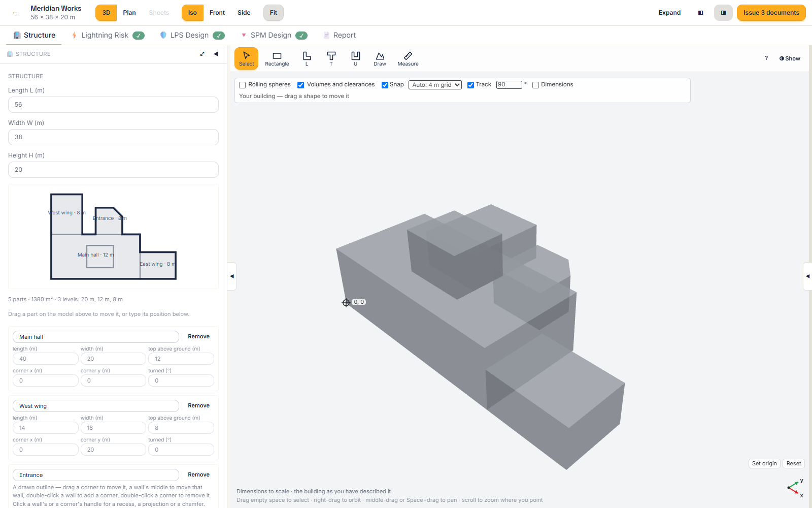This screenshot has height=508, width=812.
Task: Click the building plan thumbnail preview
Action: pyautogui.click(x=113, y=237)
